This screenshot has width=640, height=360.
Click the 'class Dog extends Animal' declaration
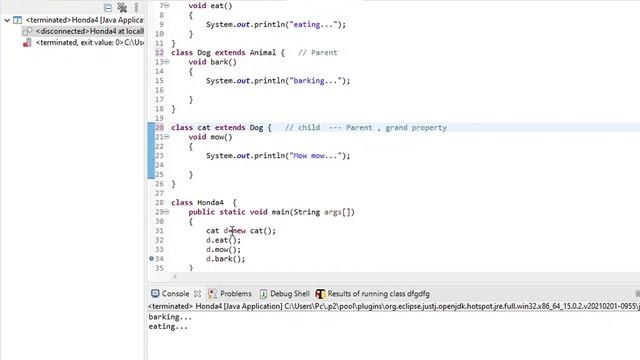tap(228, 53)
